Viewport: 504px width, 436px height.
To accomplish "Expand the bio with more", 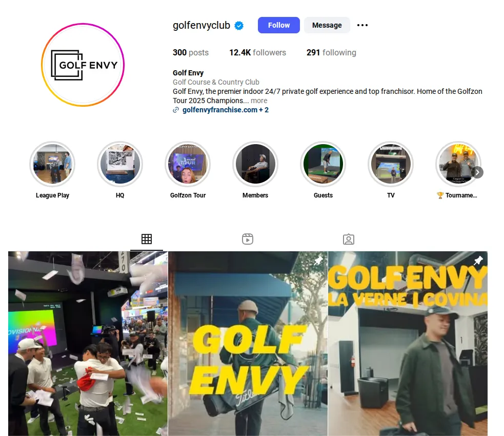I will [259, 101].
